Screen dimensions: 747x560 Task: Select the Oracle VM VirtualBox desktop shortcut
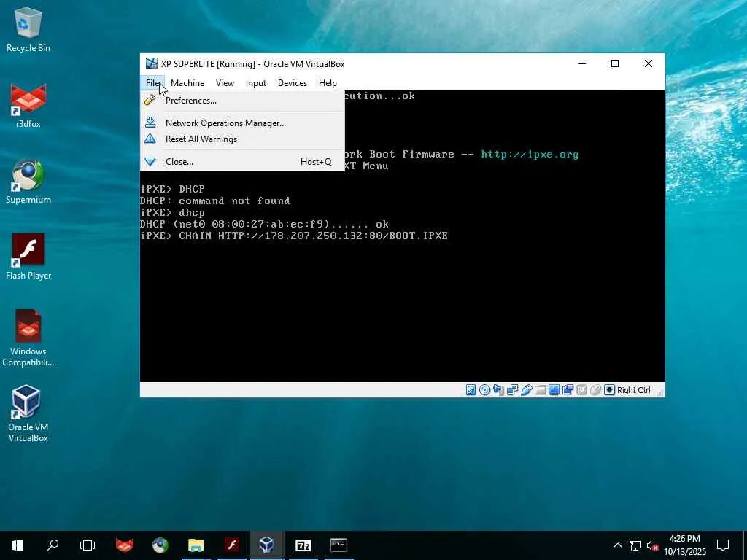click(x=28, y=414)
